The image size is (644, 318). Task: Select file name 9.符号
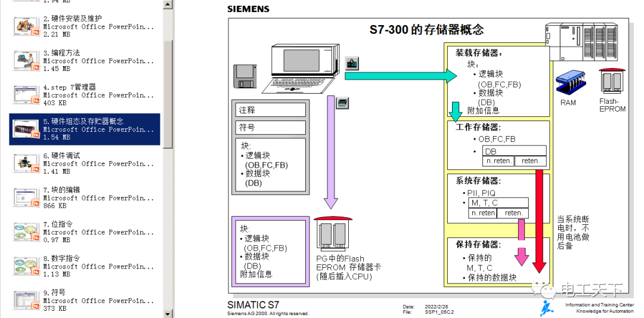(54, 293)
